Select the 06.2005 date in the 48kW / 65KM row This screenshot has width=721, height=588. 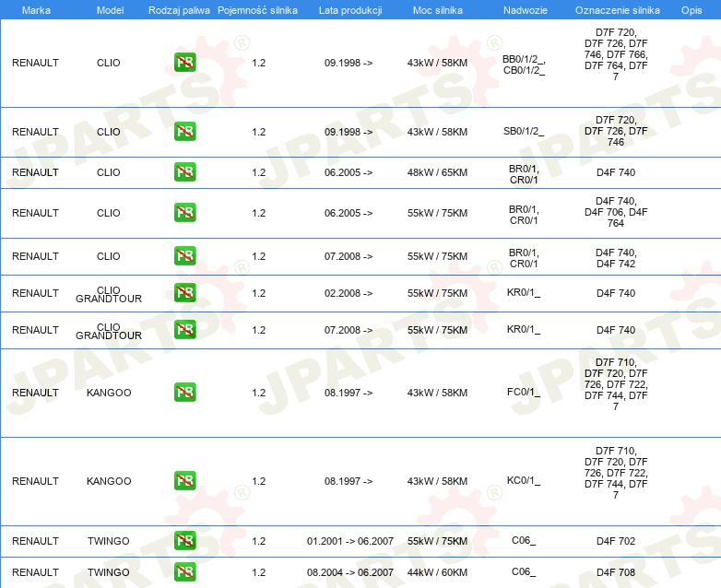(x=349, y=172)
